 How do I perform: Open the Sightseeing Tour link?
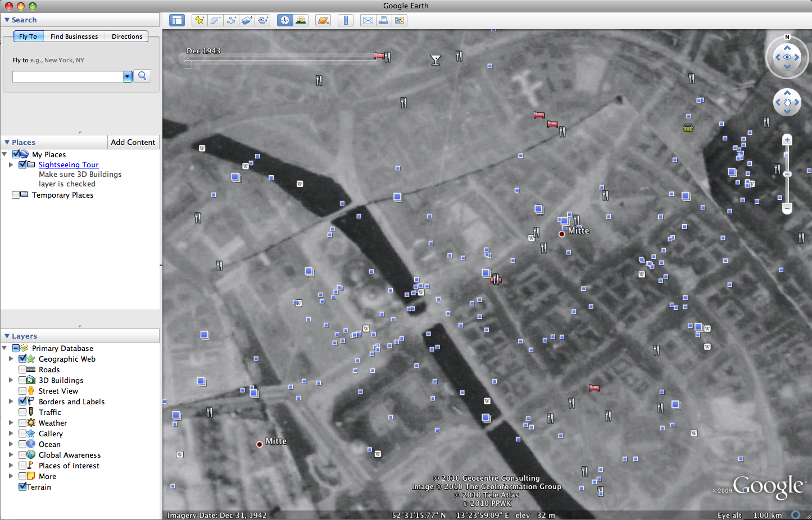click(68, 165)
